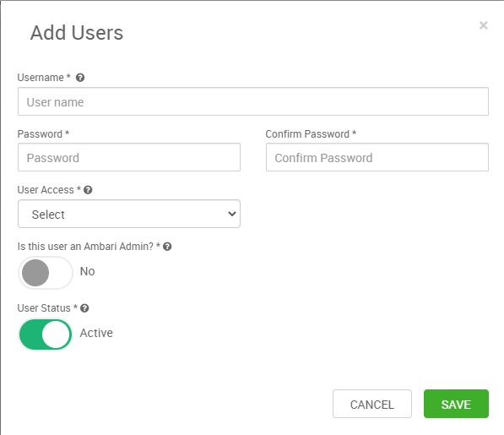
Task: Close the Add Users dialog with X
Action: pos(483,25)
